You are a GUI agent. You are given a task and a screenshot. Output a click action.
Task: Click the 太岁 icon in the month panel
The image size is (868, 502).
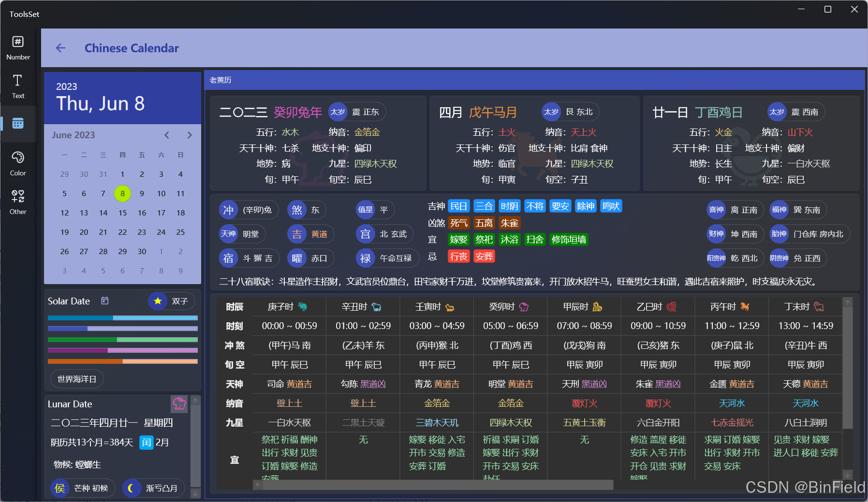pyautogui.click(x=551, y=112)
